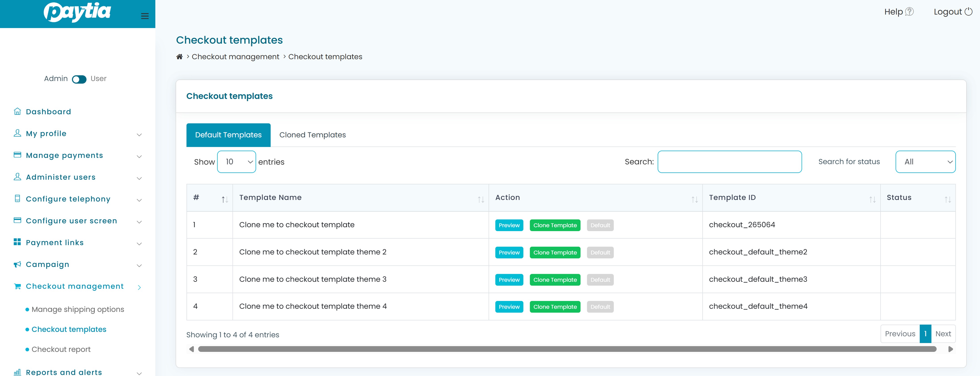Image resolution: width=980 pixels, height=376 pixels.
Task: Open Checkout report in sidebar
Action: (61, 349)
